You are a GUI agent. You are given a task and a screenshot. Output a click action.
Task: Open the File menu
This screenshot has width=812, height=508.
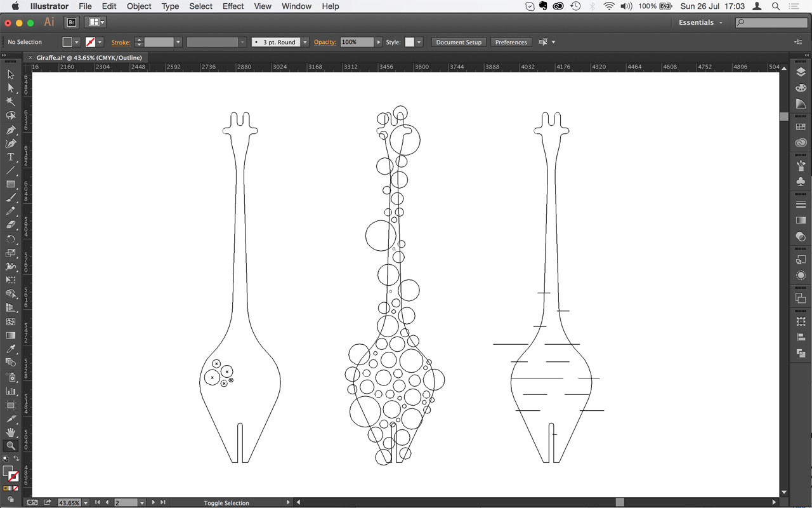click(x=85, y=6)
